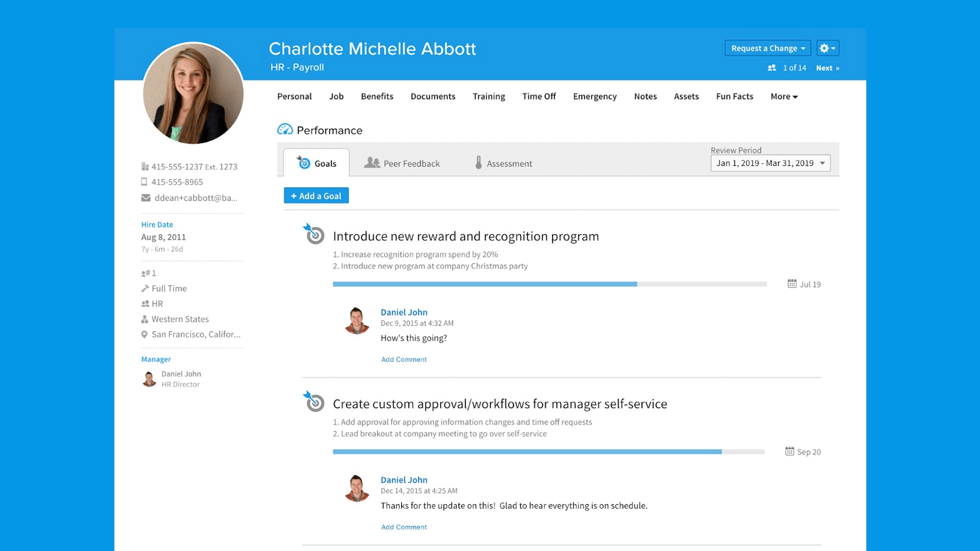Open the Request a Change dropdown
The width and height of the screenshot is (980, 551).
click(x=768, y=48)
